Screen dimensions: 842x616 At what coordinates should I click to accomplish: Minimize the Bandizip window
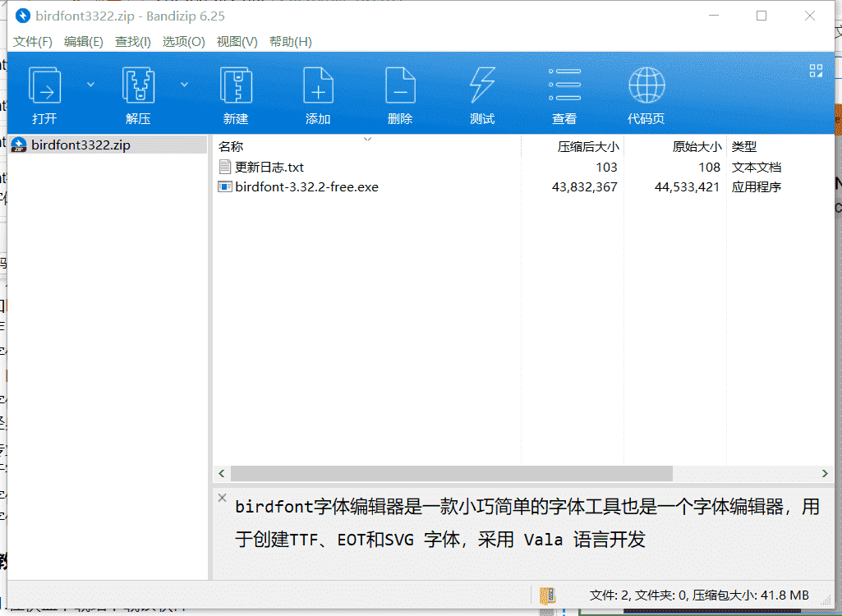click(x=714, y=16)
